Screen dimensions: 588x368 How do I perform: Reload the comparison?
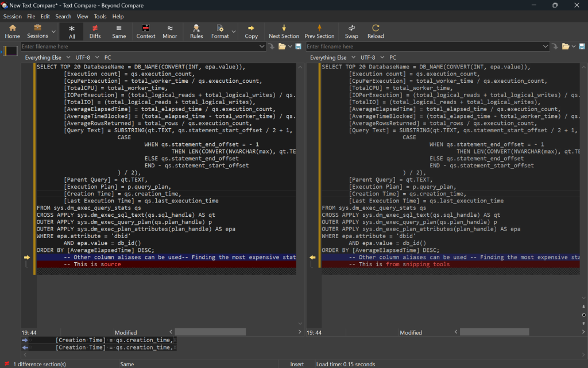376,31
